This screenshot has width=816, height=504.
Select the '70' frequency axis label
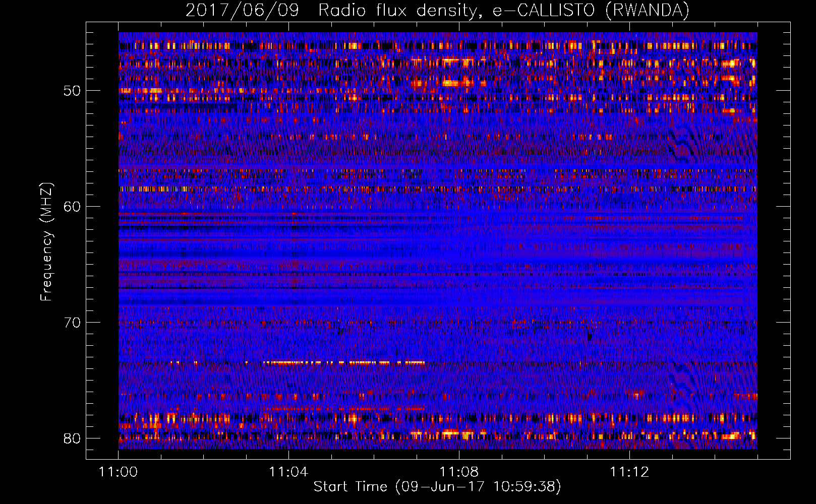72,323
